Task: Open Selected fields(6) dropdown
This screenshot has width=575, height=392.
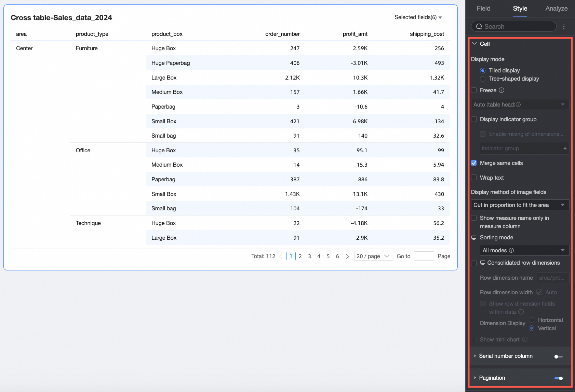Action: (418, 17)
